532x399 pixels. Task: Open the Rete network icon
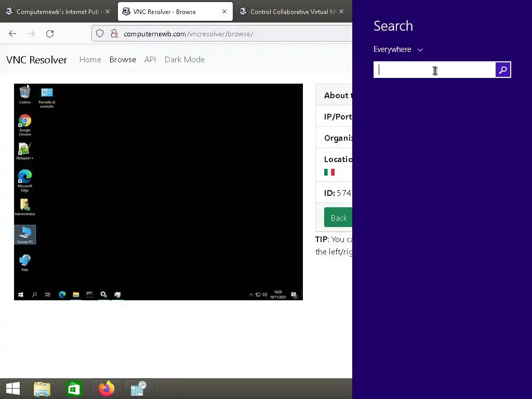point(25,262)
